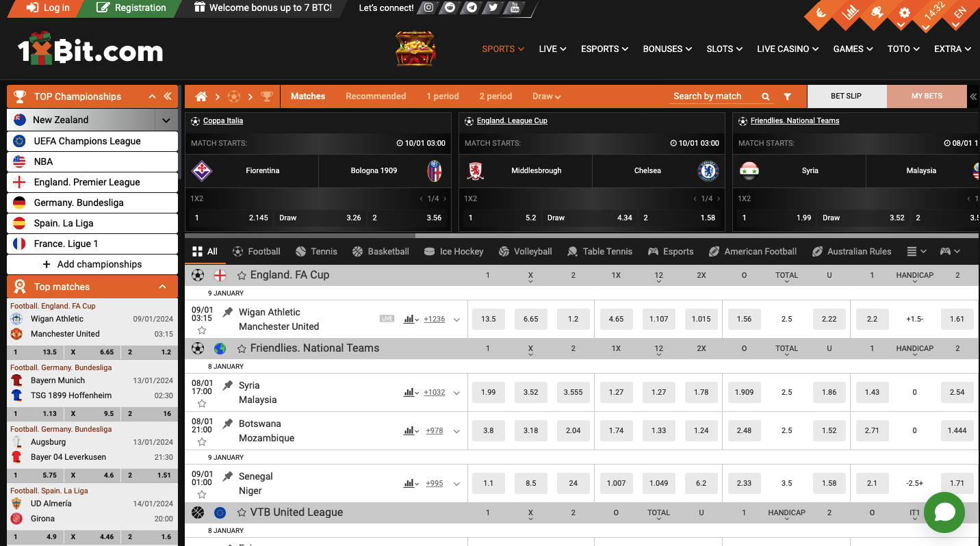
Task: Open the Reddit social link icon
Action: tap(450, 8)
